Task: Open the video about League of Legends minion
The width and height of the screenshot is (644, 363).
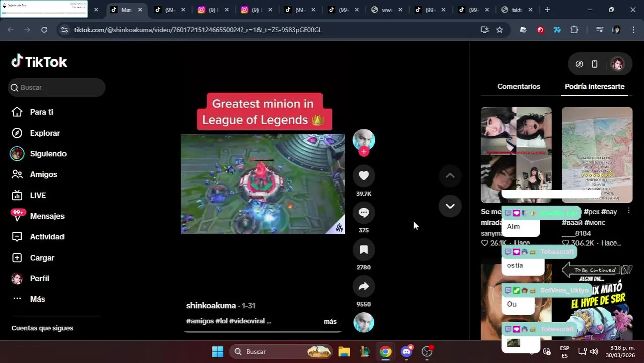Action: click(x=263, y=184)
